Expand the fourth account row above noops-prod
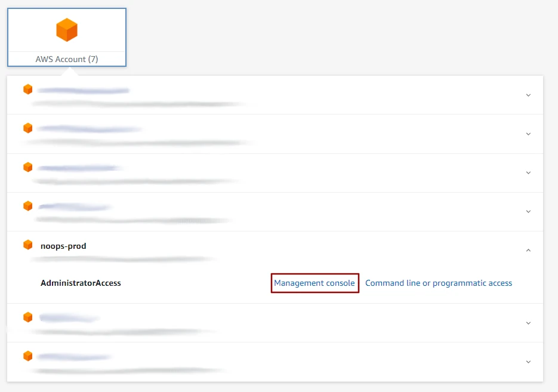 (529, 212)
